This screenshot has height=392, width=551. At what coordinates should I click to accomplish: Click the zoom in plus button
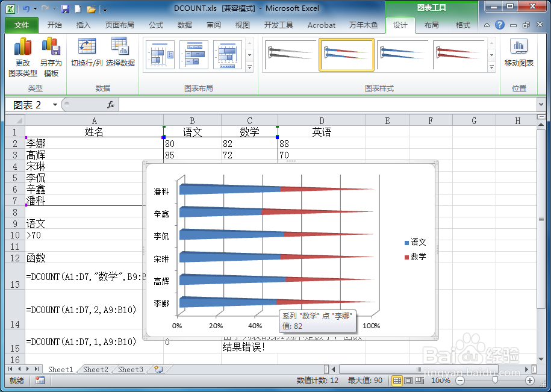(x=530, y=380)
